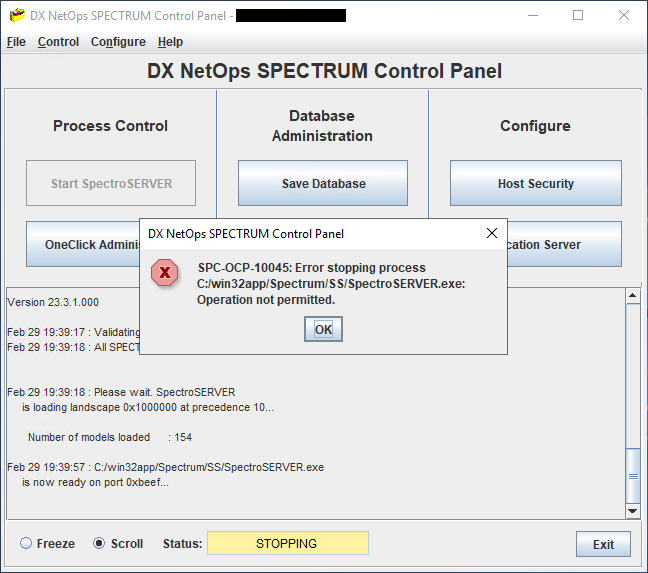
Task: Click the Save Database button
Action: coord(323,184)
